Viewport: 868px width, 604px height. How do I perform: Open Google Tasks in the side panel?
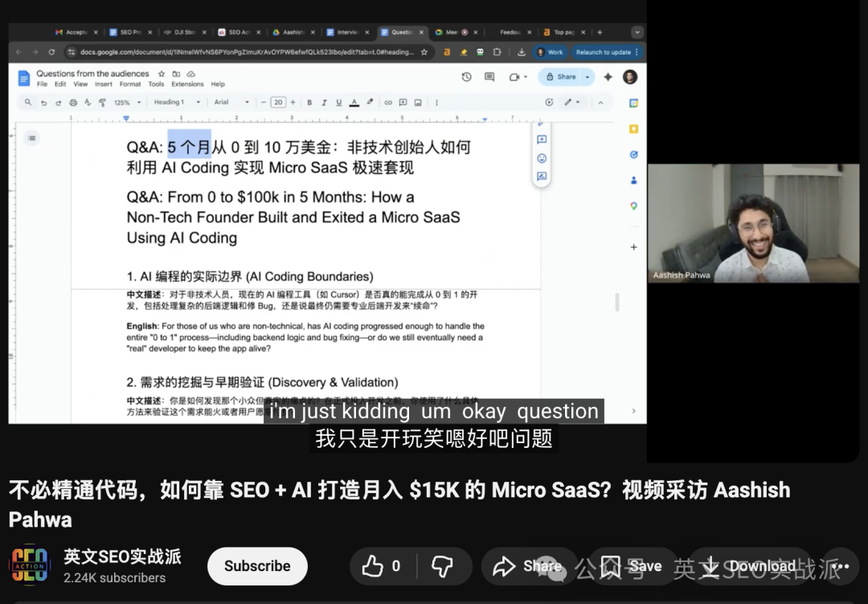[634, 154]
